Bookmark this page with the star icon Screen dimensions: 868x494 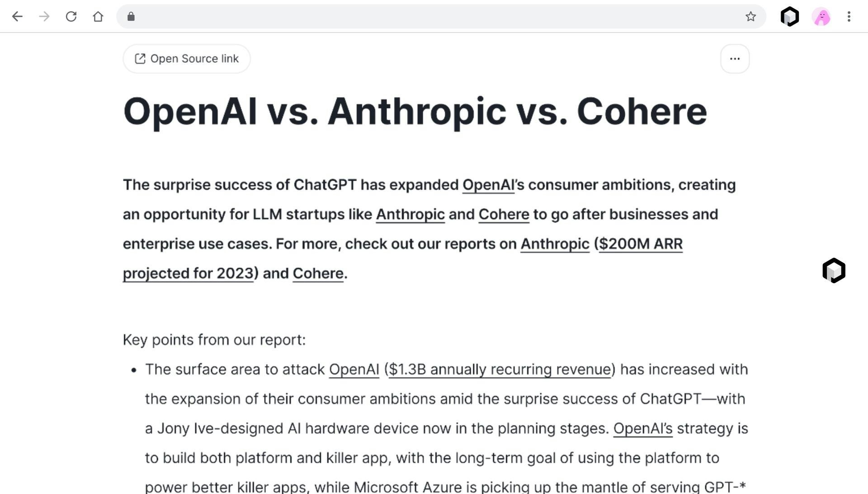click(x=751, y=17)
